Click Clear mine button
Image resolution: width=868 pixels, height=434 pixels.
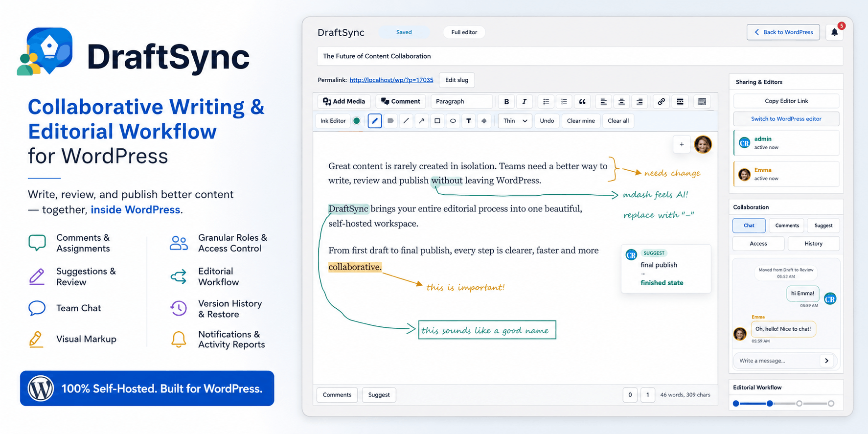[x=581, y=121]
